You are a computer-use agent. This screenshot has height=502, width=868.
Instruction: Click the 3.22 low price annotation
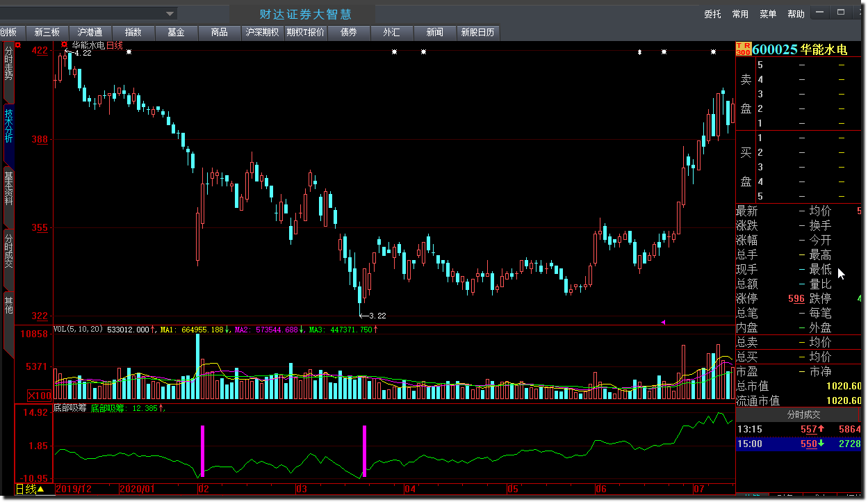coord(377,316)
